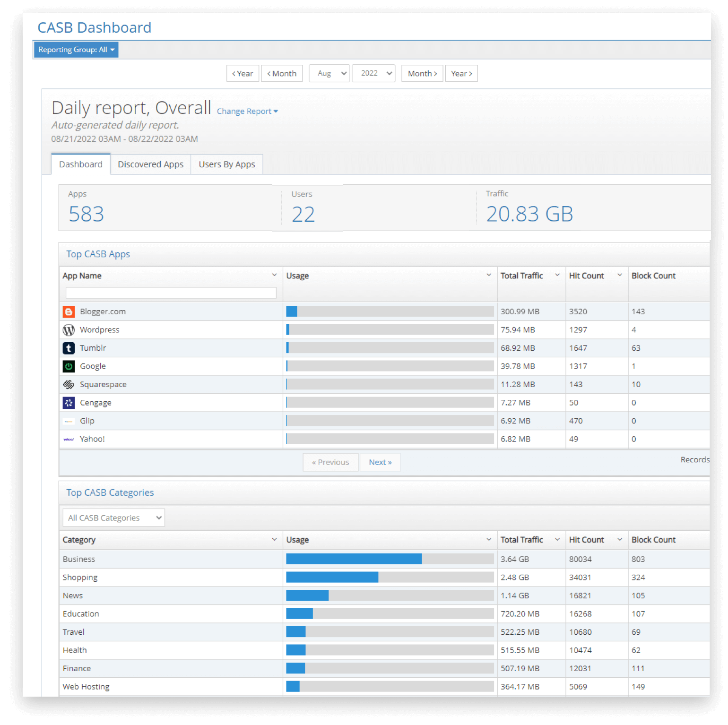The image size is (728, 725).
Task: Open the Aug month selector
Action: point(329,73)
